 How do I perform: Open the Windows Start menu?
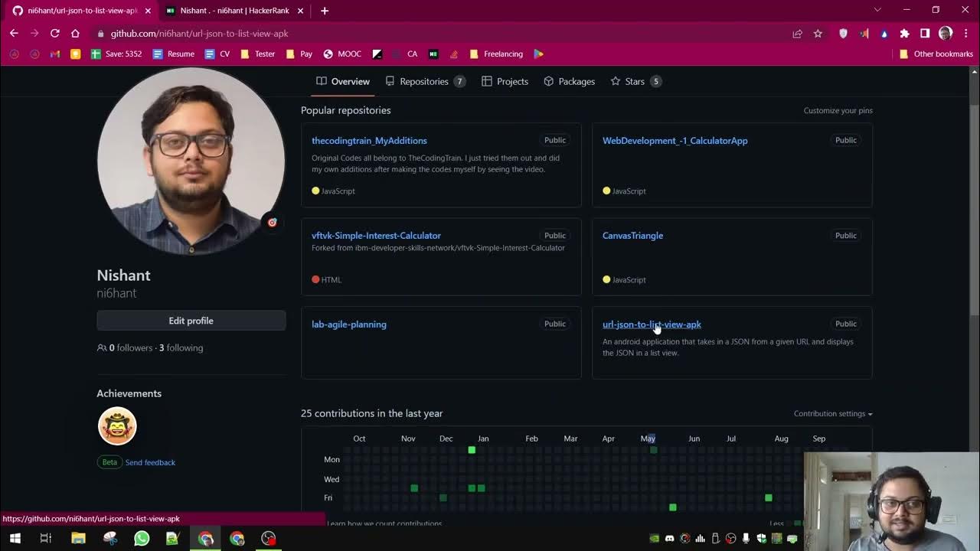[x=15, y=539]
